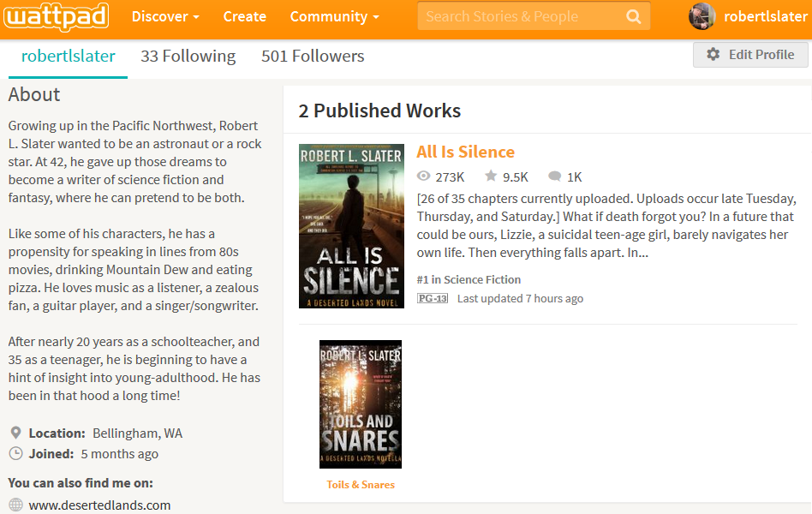Click the comment bubble icon for All Is Silence
This screenshot has width=812, height=514.
coord(555,176)
